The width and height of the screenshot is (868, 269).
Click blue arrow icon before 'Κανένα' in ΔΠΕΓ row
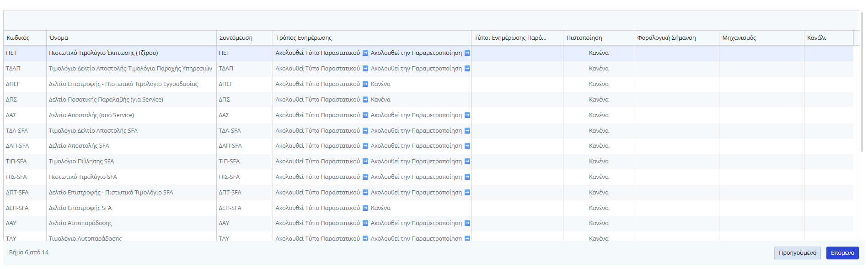pyautogui.click(x=365, y=84)
